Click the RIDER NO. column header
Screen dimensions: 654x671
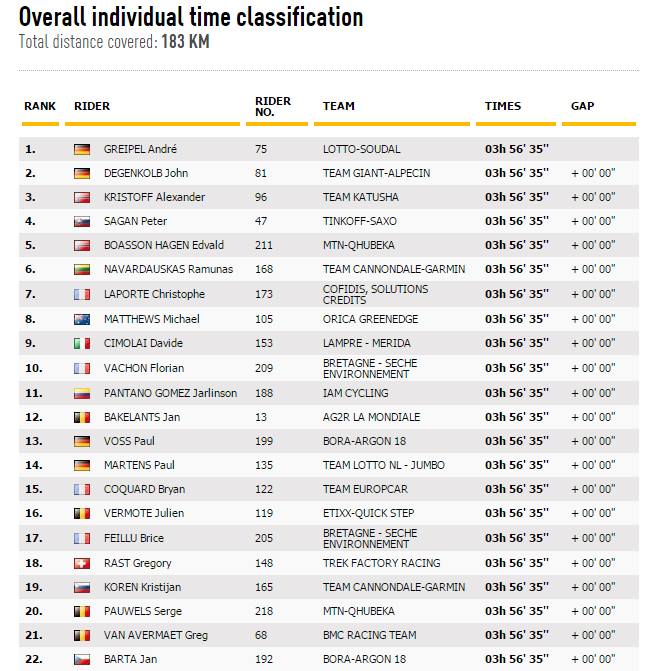273,106
